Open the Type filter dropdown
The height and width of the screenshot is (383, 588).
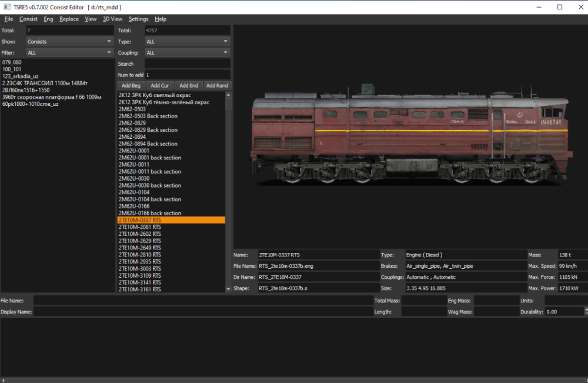187,42
